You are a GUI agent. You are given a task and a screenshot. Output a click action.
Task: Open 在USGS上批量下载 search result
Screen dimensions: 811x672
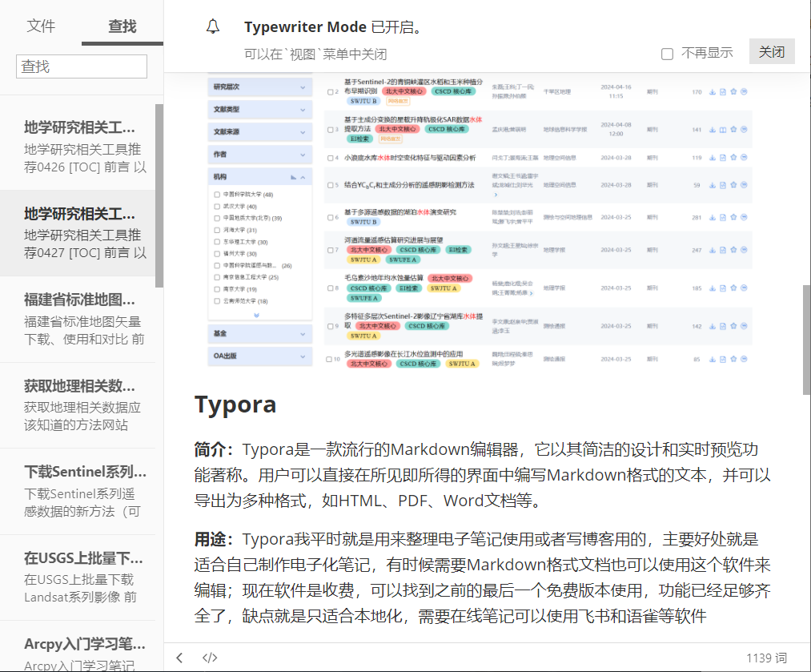click(x=78, y=577)
